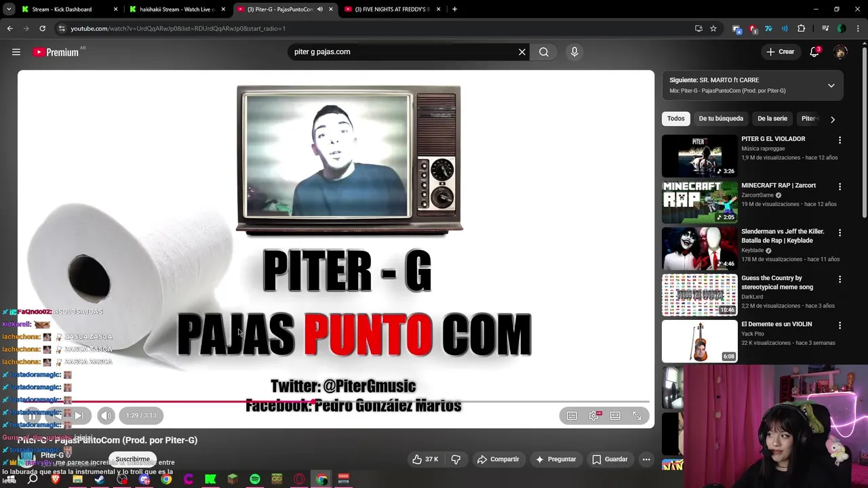Reload the page
This screenshot has width=868, height=488.
point(42,28)
